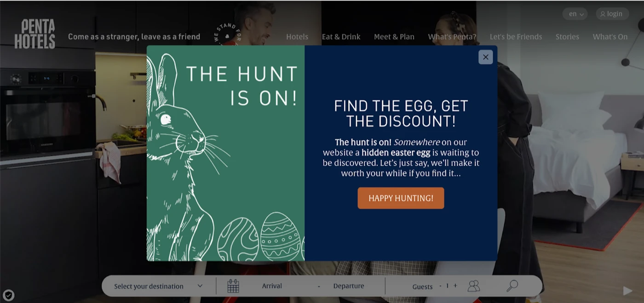Screen dimensions: 644x303
Task: Close the Easter egg hunt popup
Action: coord(485,57)
